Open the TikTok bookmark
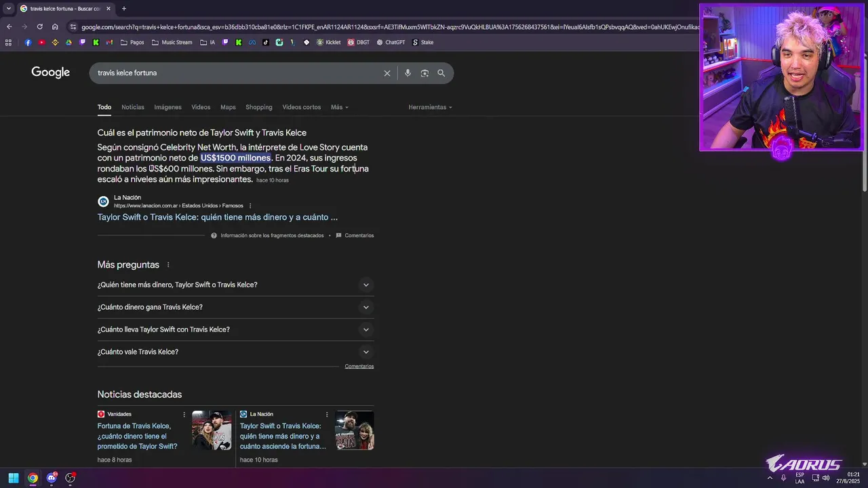This screenshot has height=488, width=868. point(265,42)
